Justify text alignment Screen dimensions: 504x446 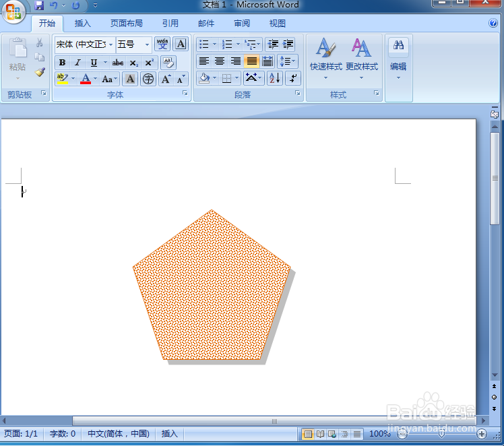click(x=252, y=61)
